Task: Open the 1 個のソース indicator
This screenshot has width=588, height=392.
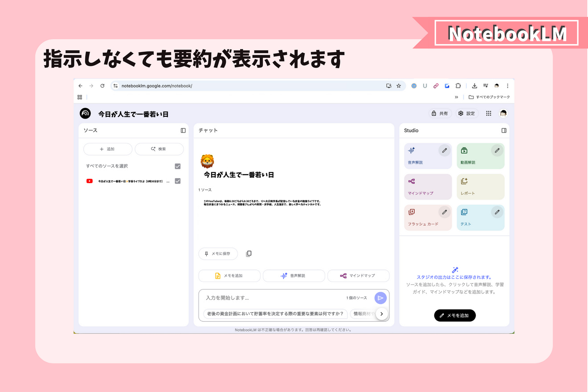Action: [x=356, y=298]
